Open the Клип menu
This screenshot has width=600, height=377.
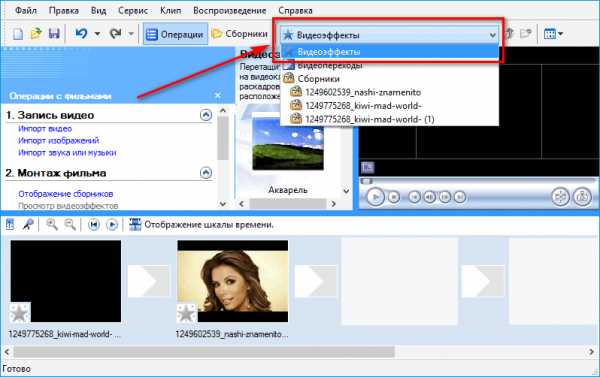pos(170,11)
